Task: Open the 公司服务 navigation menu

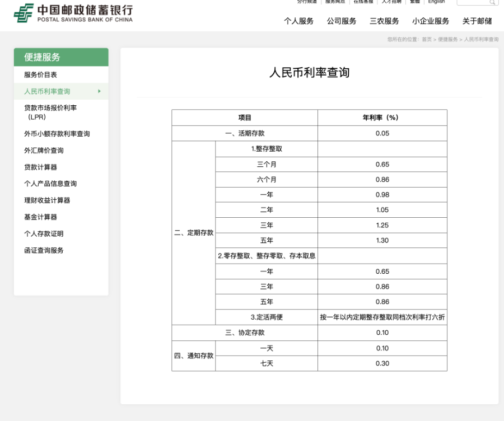Action: pos(342,21)
